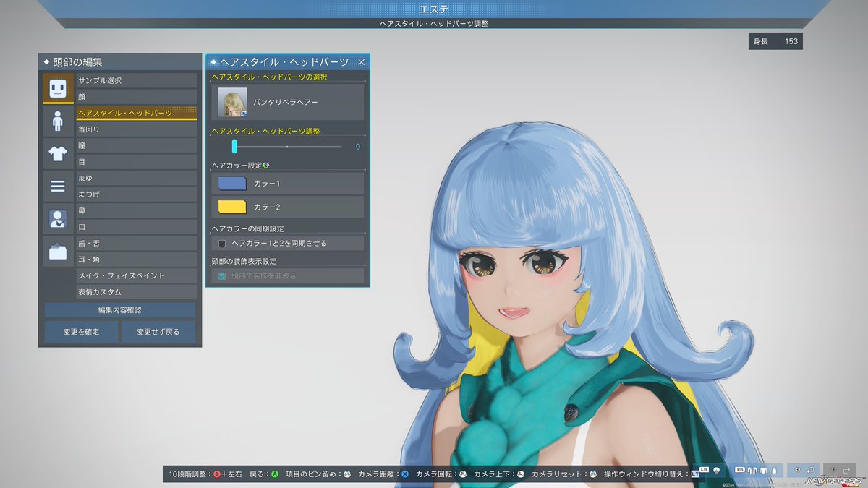Select 歯・舌 menu item
The width and height of the screenshot is (868, 488).
pos(137,243)
